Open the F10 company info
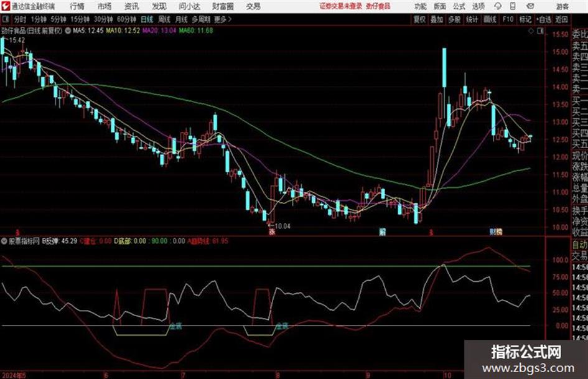The width and height of the screenshot is (588, 379). (x=508, y=19)
